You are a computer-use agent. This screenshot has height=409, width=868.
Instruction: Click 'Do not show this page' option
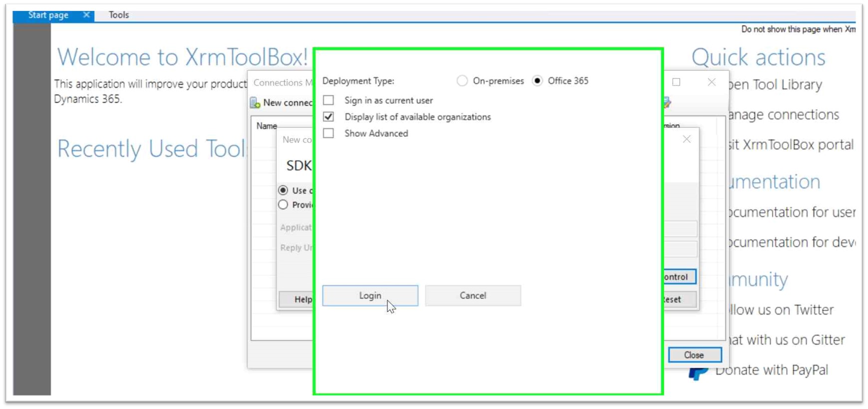[798, 29]
